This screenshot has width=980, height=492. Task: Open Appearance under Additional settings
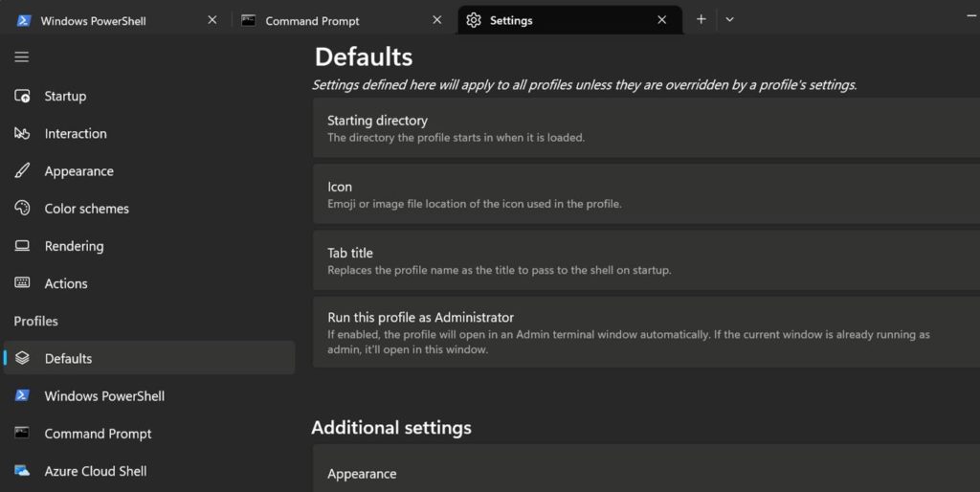point(646,473)
